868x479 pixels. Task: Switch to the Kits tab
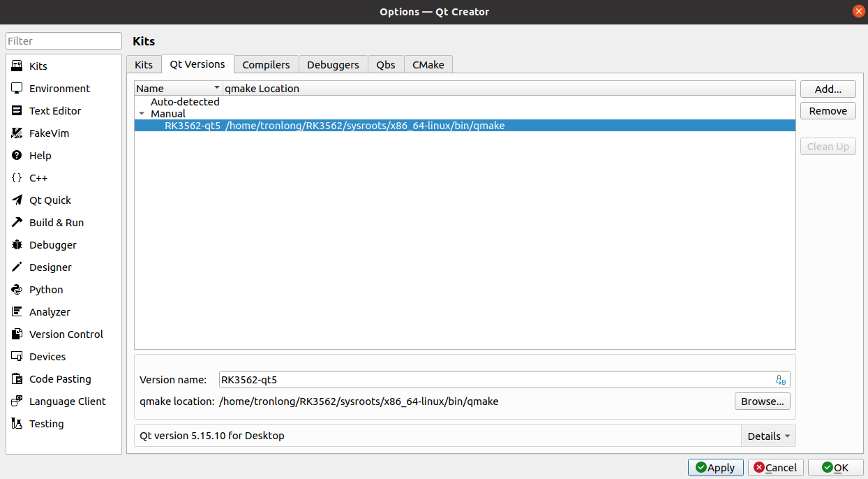pos(144,64)
